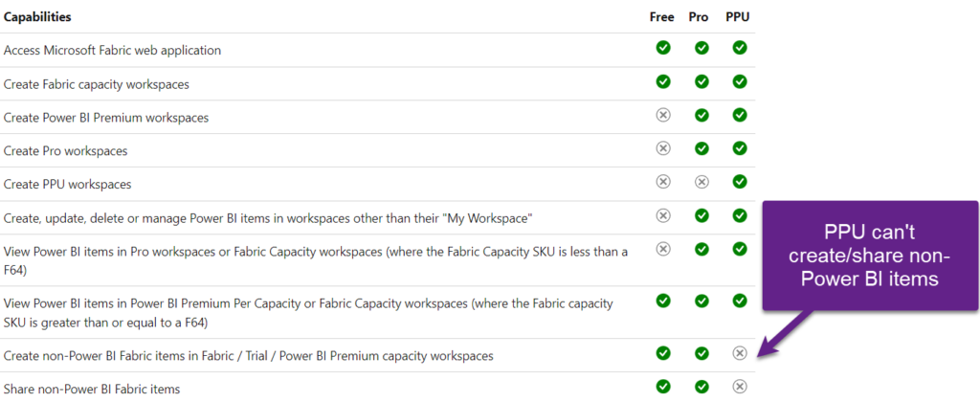Click Free checkmark for Access Microsoft Fabric web application

(663, 48)
